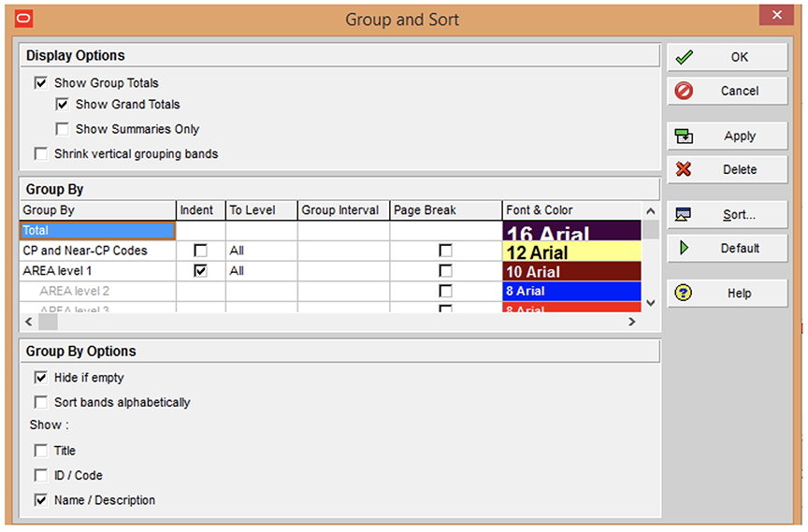Disable Show Group Totals checkbox
808x532 pixels.
(41, 83)
